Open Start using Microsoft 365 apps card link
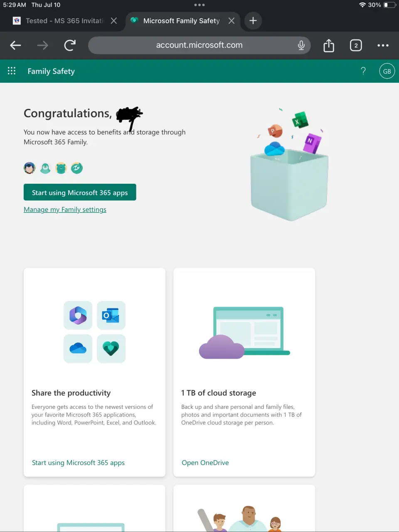This screenshot has height=532, width=399. 78,463
